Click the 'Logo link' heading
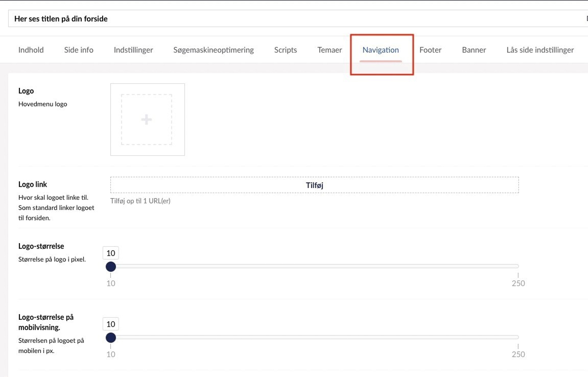Screen dimensions: 588x377 click(33, 184)
